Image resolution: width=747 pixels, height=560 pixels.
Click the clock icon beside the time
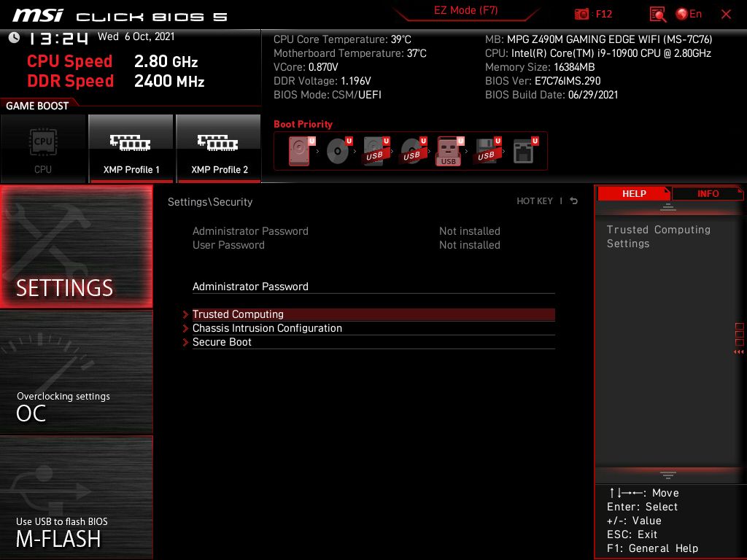pos(14,38)
